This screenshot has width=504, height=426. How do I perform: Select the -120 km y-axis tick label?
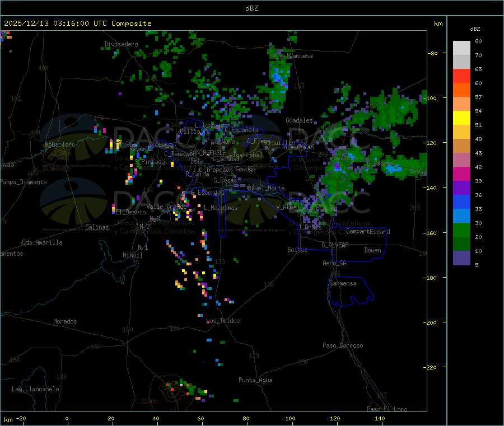(x=432, y=143)
